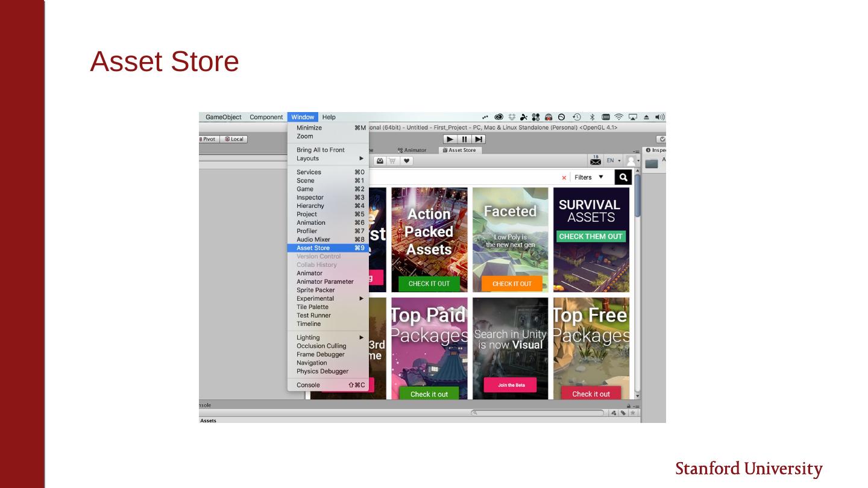
Task: Select Sprite Packer menu item
Action: [328, 290]
